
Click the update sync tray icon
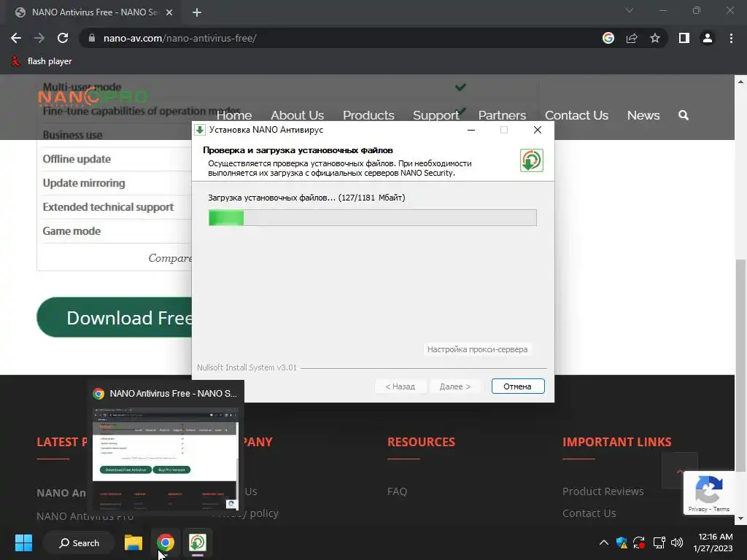pyautogui.click(x=639, y=542)
